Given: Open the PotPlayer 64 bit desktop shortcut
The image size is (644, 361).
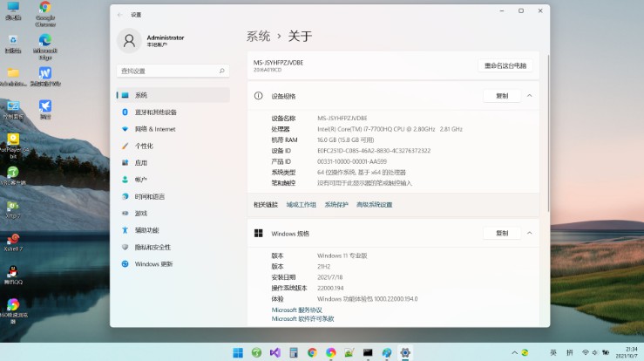Looking at the screenshot, I should (14, 146).
